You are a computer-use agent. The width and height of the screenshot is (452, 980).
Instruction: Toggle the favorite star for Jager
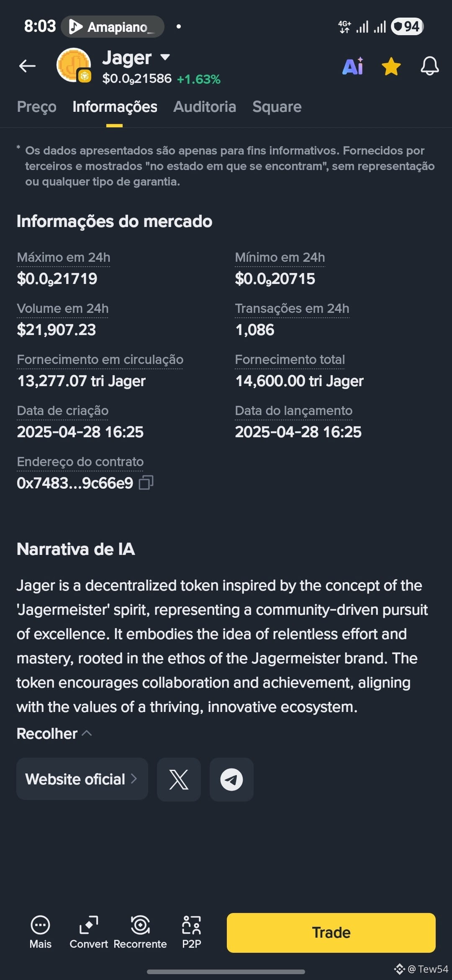(x=391, y=67)
